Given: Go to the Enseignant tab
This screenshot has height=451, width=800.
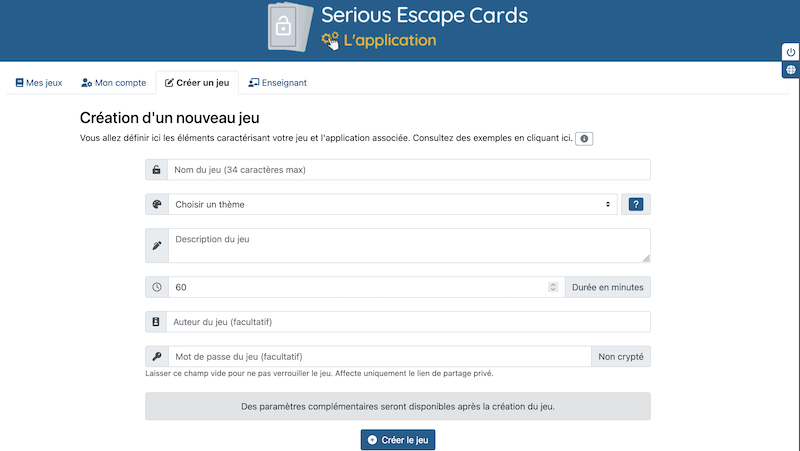Looking at the screenshot, I should tap(278, 83).
